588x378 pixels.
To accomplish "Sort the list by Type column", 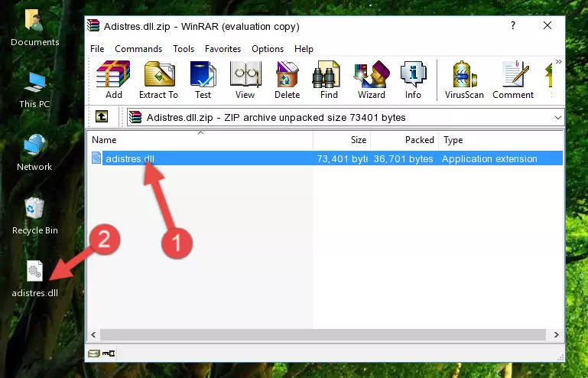I will click(501, 140).
